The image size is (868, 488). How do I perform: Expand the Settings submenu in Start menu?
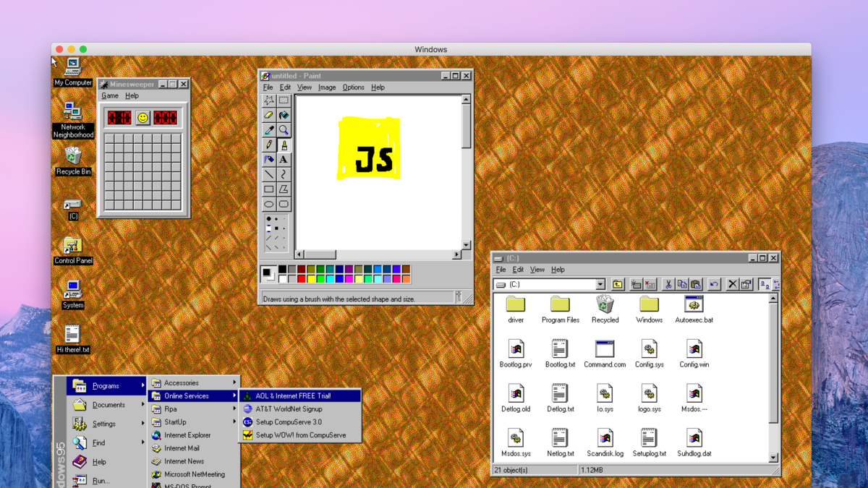point(104,424)
